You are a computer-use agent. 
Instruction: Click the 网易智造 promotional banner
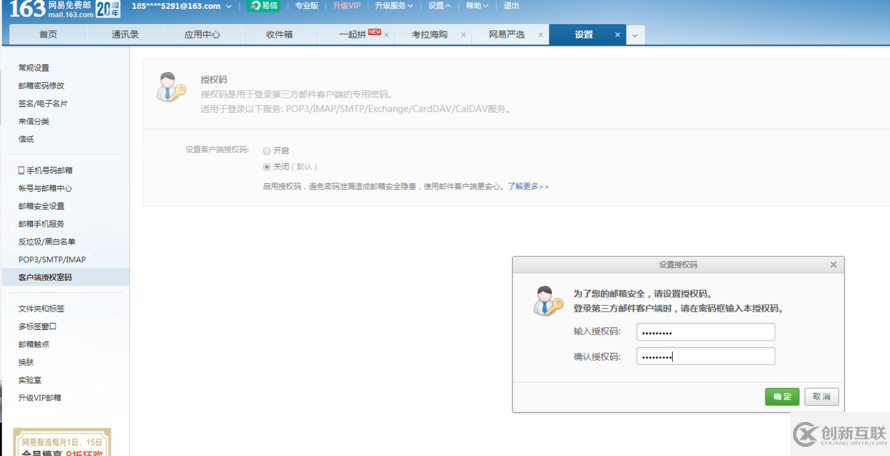62,443
